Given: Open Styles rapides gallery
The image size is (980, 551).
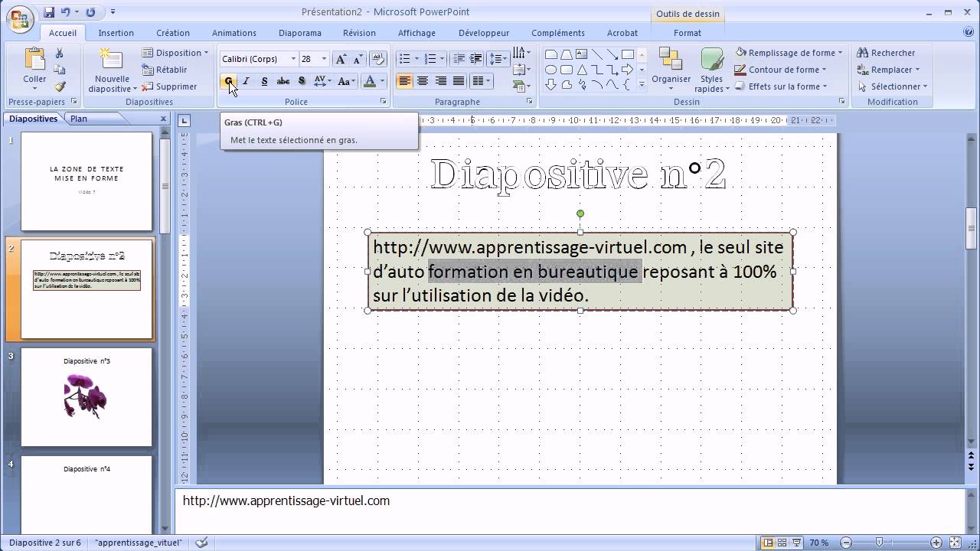Looking at the screenshot, I should coord(711,70).
